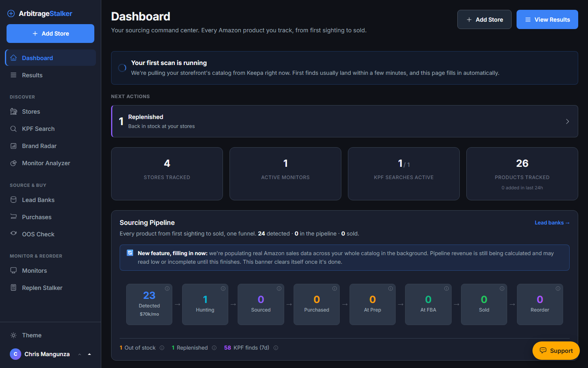This screenshot has width=588, height=368.
Task: Click the KPF Search magnifier icon
Action: pos(13,129)
